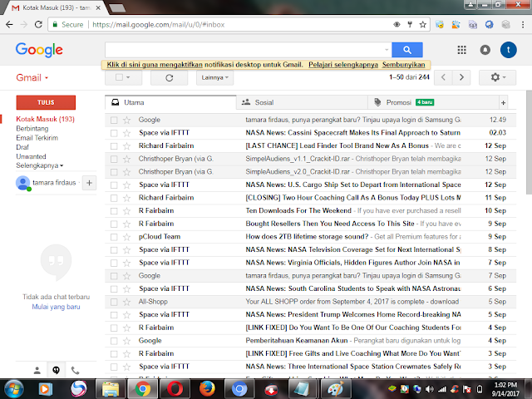The image size is (532, 399).
Task: Open Windows Start menu
Action: tap(13, 389)
